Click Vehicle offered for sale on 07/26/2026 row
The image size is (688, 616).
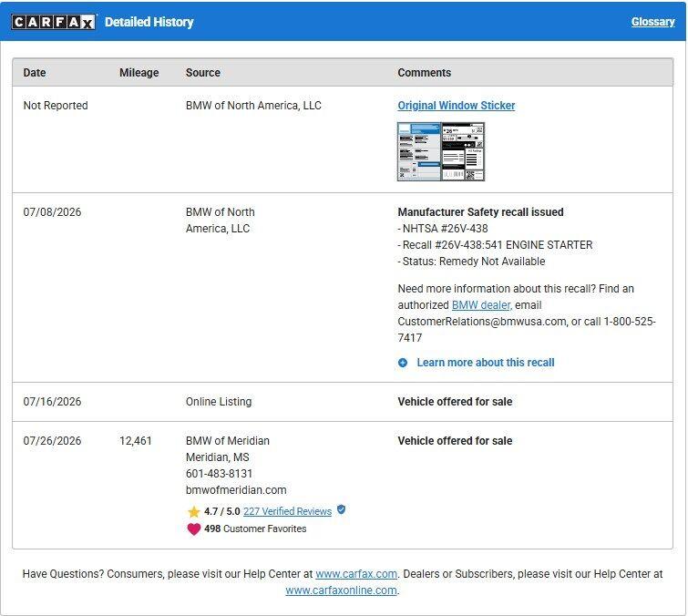point(455,440)
